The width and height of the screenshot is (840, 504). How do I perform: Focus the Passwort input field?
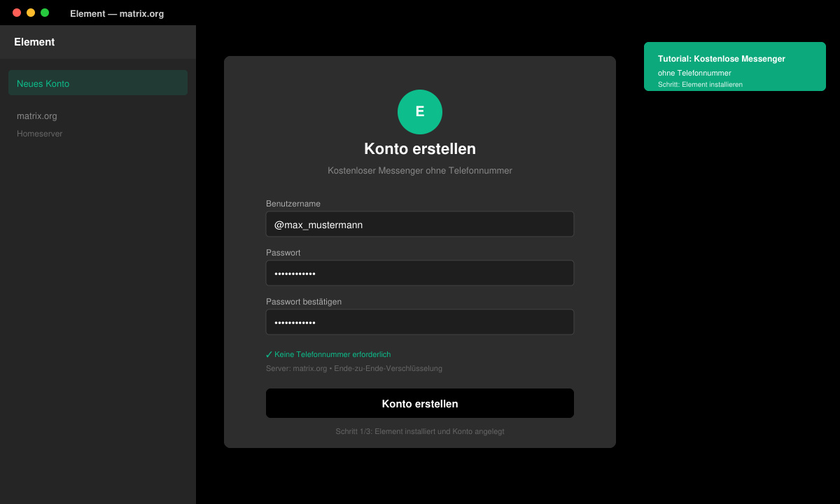(420, 273)
